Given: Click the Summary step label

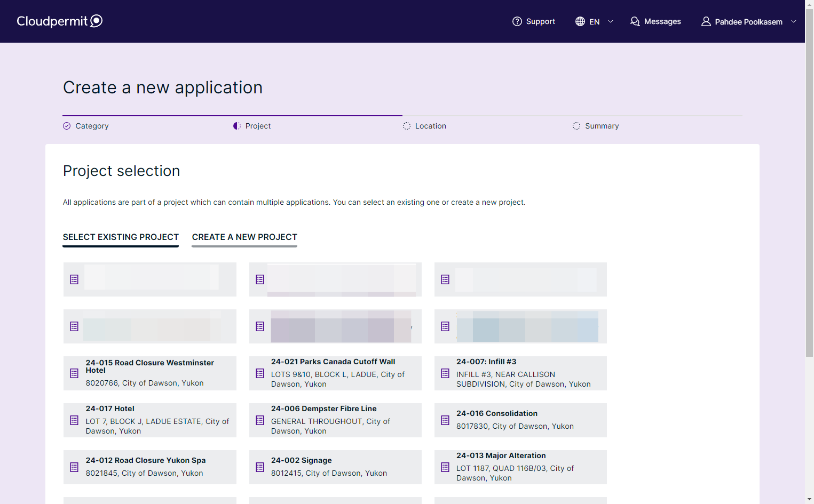Looking at the screenshot, I should click(x=602, y=126).
